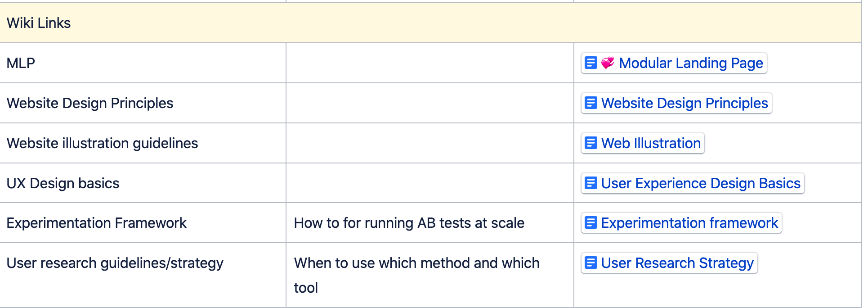The width and height of the screenshot is (868, 308).
Task: Open the Modular Landing Page link
Action: pos(691,63)
